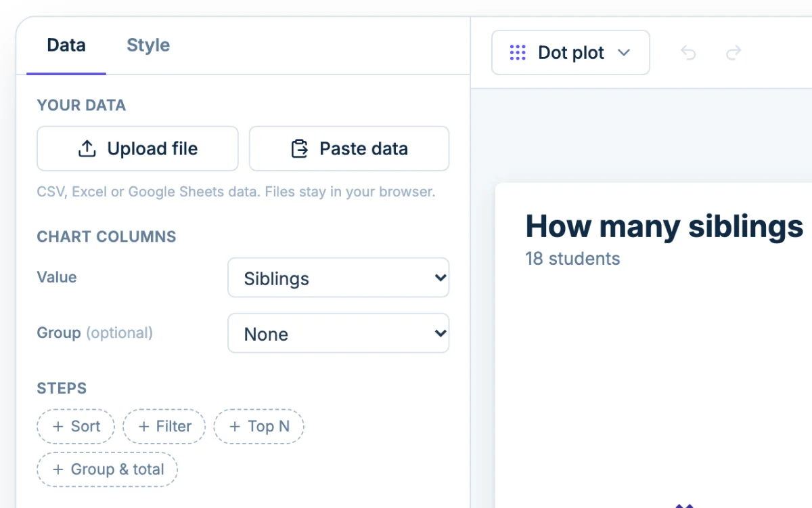Click the Files stay in your browser note

point(350,192)
